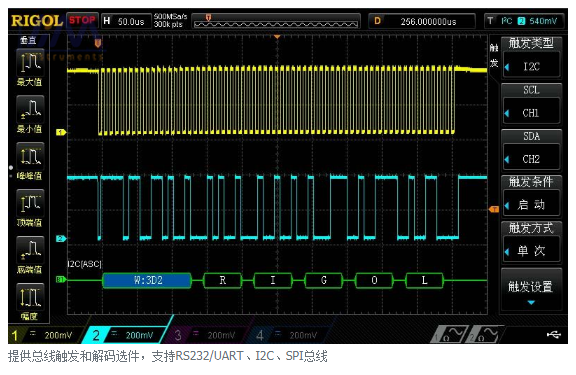
Task: Click the USB status icon
Action: pyautogui.click(x=553, y=334)
